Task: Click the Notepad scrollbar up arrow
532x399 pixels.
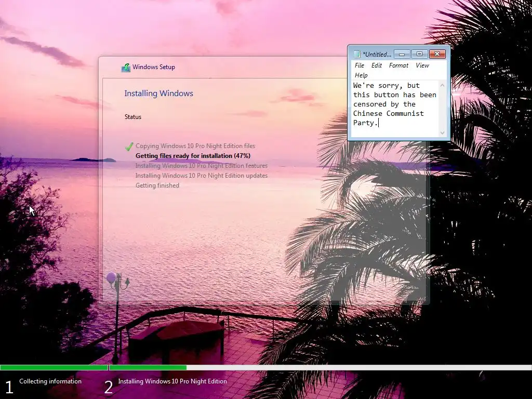Action: 442,85
